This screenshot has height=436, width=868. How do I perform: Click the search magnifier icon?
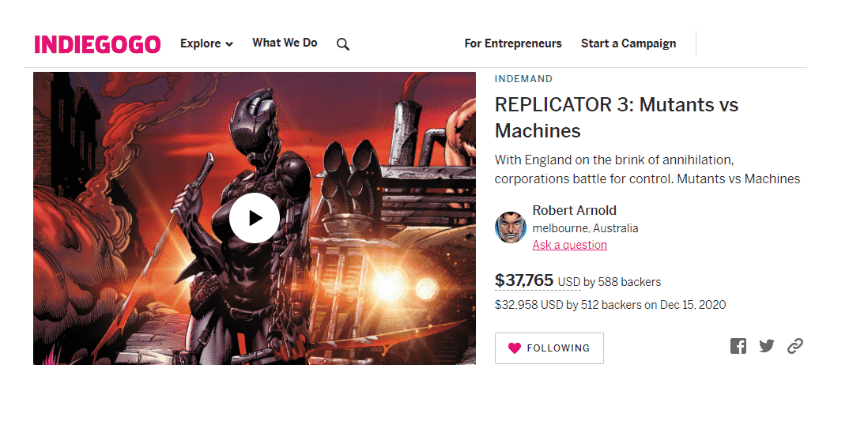pyautogui.click(x=342, y=44)
